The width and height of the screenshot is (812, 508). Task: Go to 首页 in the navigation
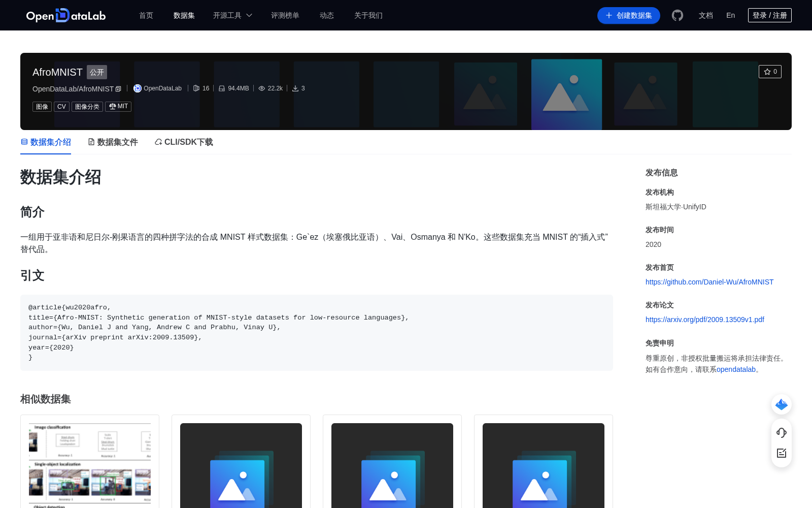146,15
